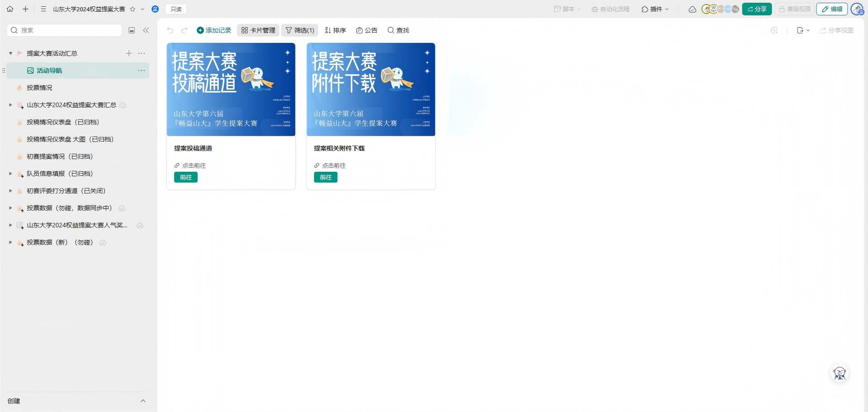This screenshot has height=412, width=868.
Task: Expand the 创建 section chevron
Action: (x=143, y=401)
